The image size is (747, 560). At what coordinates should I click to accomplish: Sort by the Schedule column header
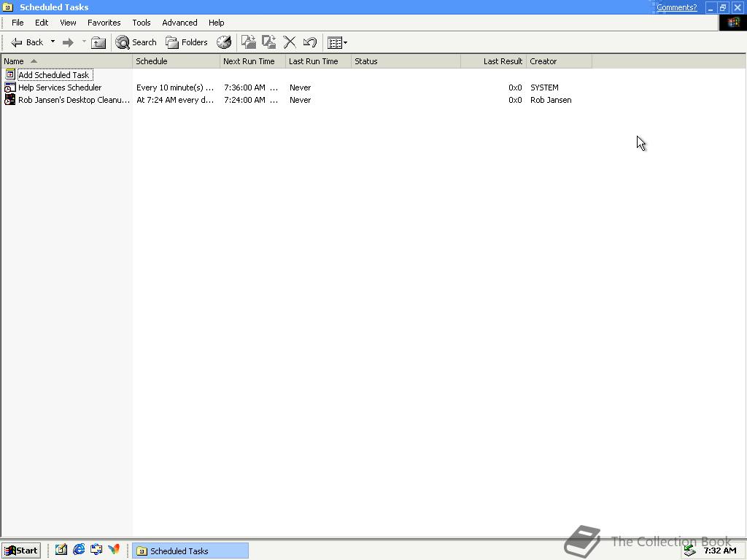177,61
